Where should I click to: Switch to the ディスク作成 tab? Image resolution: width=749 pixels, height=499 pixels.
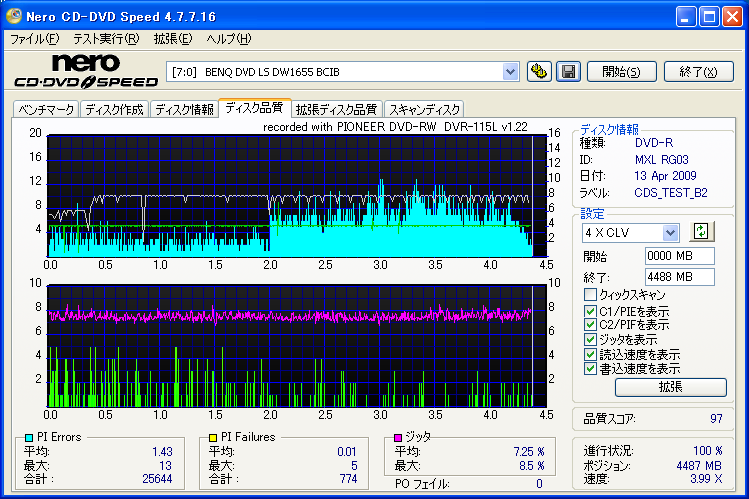tap(115, 109)
